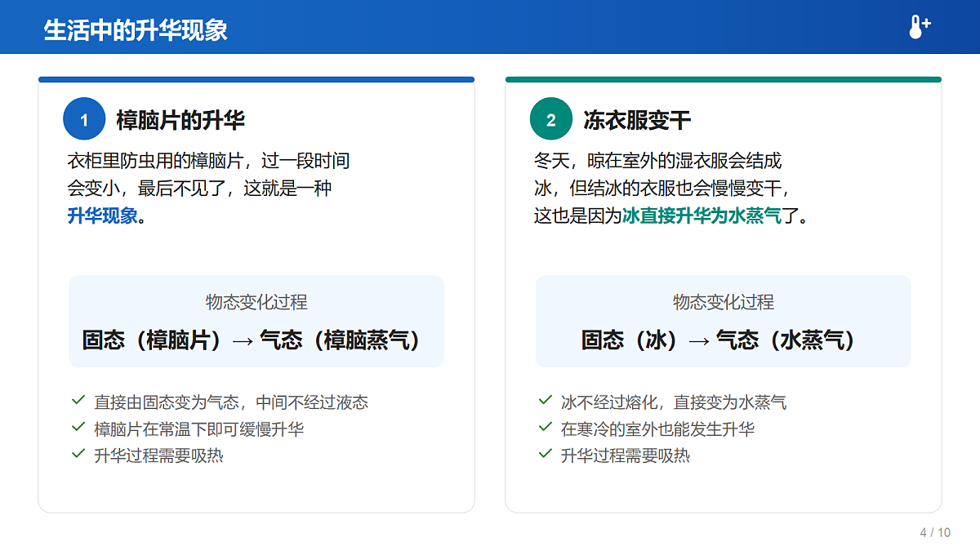Image resolution: width=980 pixels, height=551 pixels.
Task: Click the text 会变小，最后不见了
Action: pos(145,189)
